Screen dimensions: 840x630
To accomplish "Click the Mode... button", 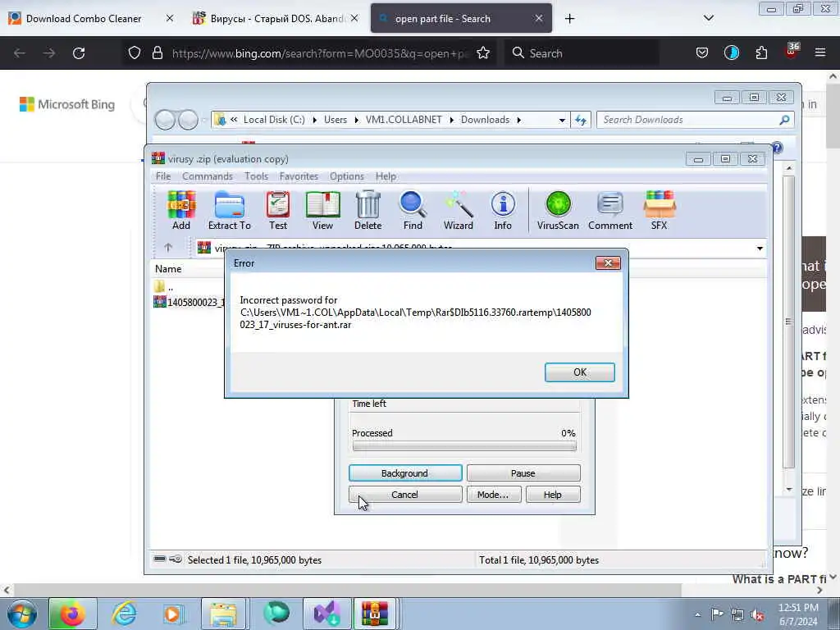I will 493,495.
